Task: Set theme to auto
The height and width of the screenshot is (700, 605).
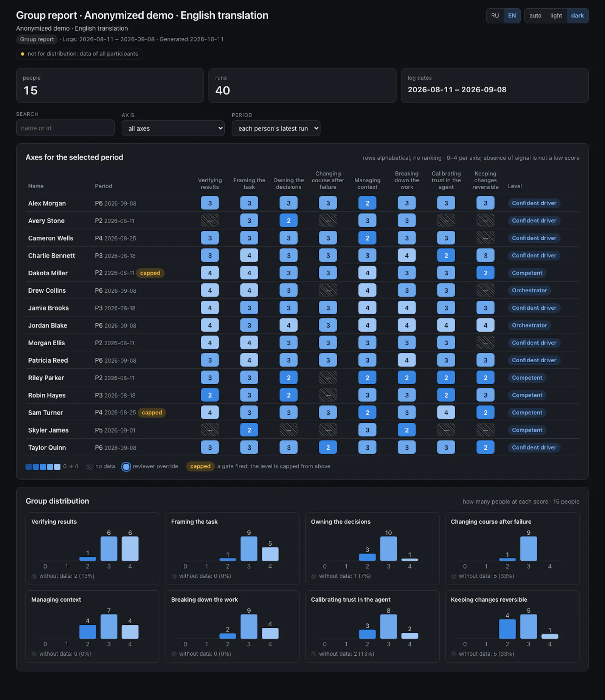Action: point(535,16)
